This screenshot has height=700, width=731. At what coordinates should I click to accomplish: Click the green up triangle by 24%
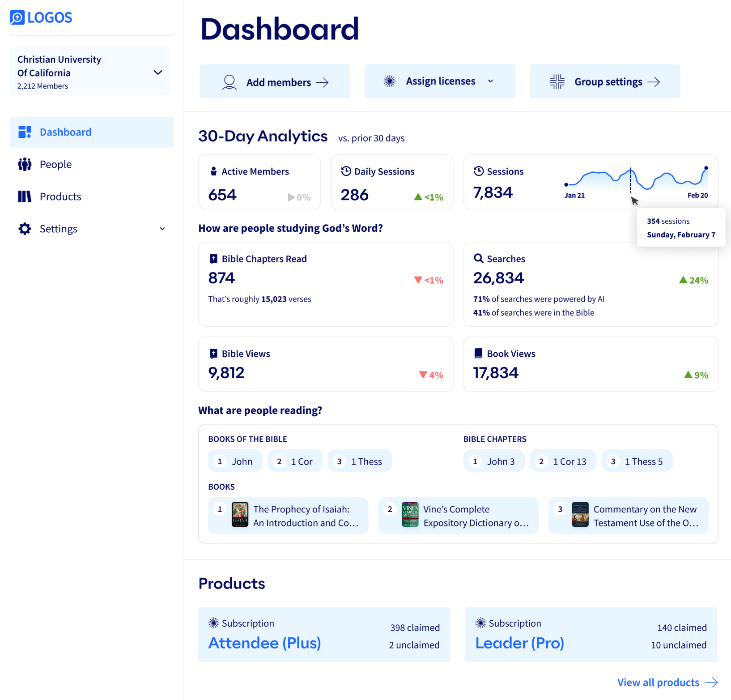tap(683, 280)
